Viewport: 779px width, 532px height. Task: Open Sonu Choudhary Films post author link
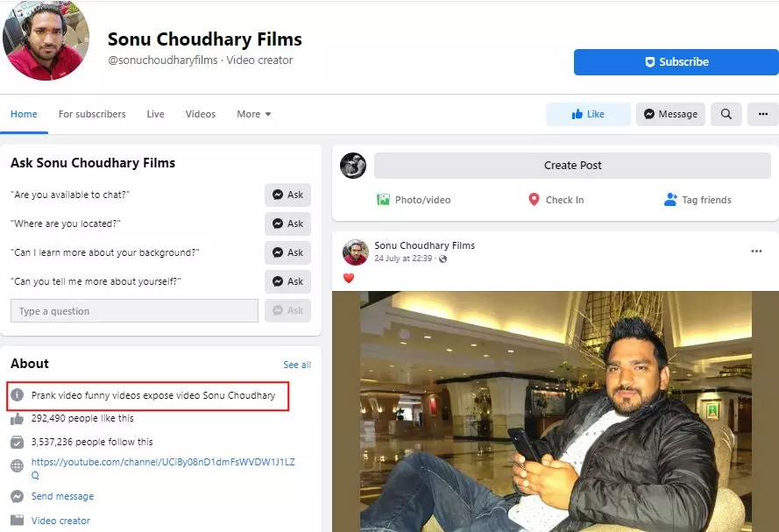(425, 245)
